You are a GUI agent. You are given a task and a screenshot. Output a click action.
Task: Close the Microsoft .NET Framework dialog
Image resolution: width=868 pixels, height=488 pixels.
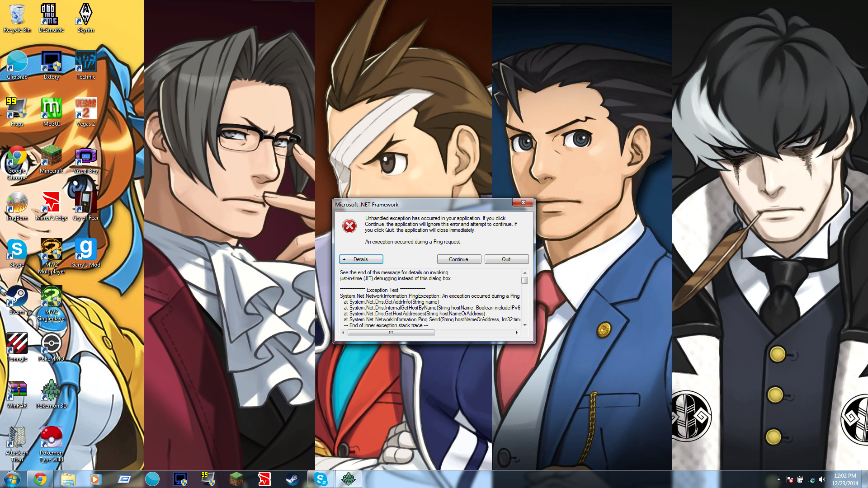tap(523, 202)
